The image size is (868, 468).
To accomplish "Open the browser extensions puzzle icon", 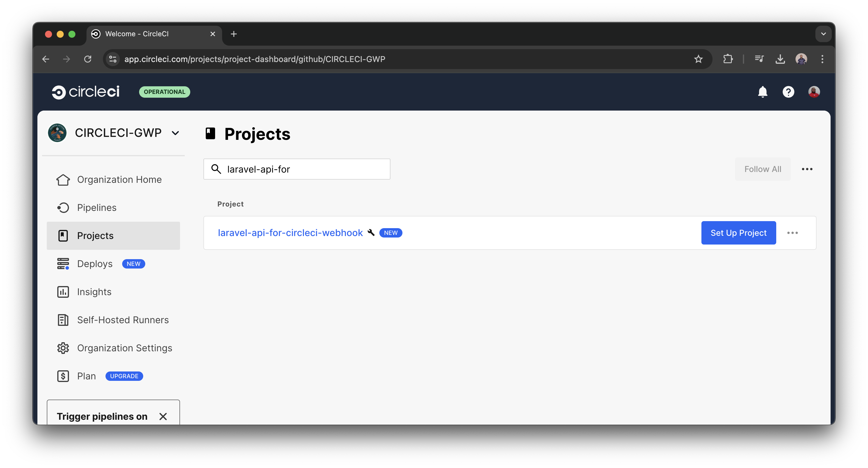I will click(728, 59).
